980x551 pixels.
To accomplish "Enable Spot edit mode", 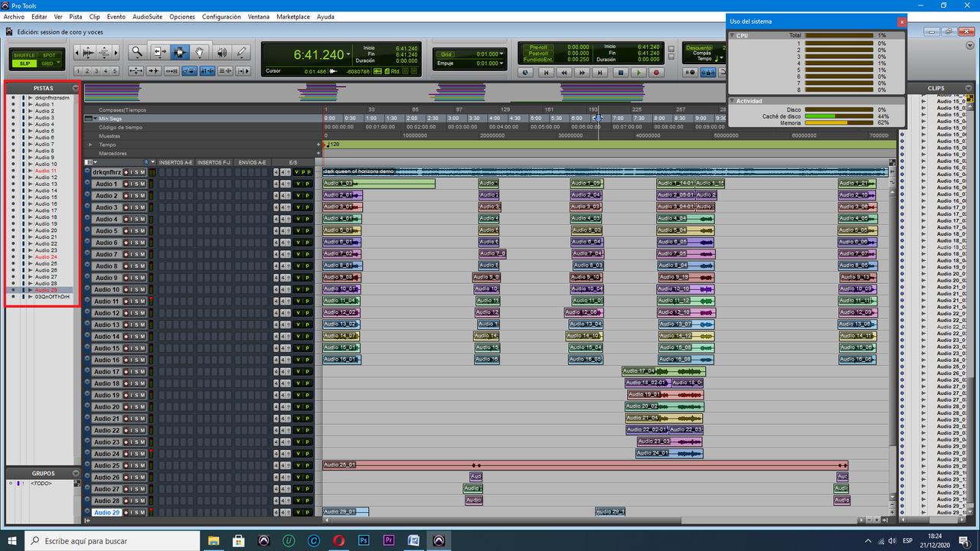I will click(x=49, y=55).
